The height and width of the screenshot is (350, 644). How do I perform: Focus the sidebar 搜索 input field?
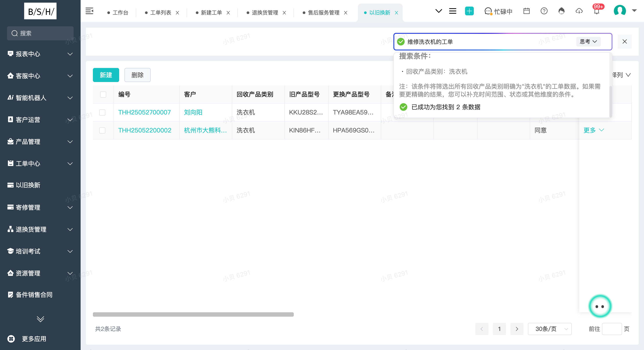pyautogui.click(x=40, y=33)
